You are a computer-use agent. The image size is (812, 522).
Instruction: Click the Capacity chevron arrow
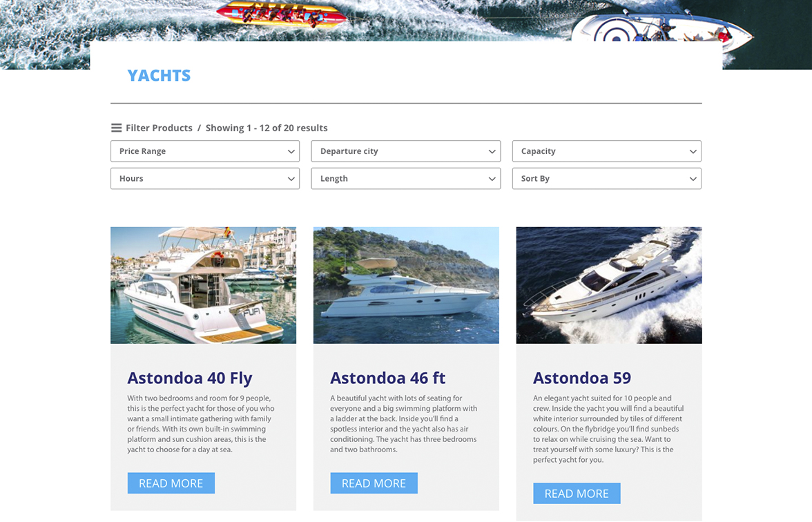(x=693, y=152)
